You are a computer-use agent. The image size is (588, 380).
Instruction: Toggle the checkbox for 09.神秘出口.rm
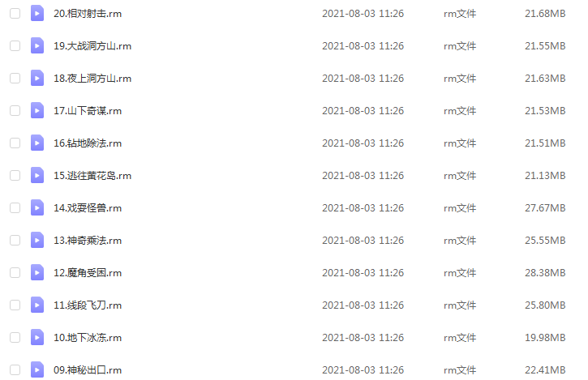pos(15,370)
